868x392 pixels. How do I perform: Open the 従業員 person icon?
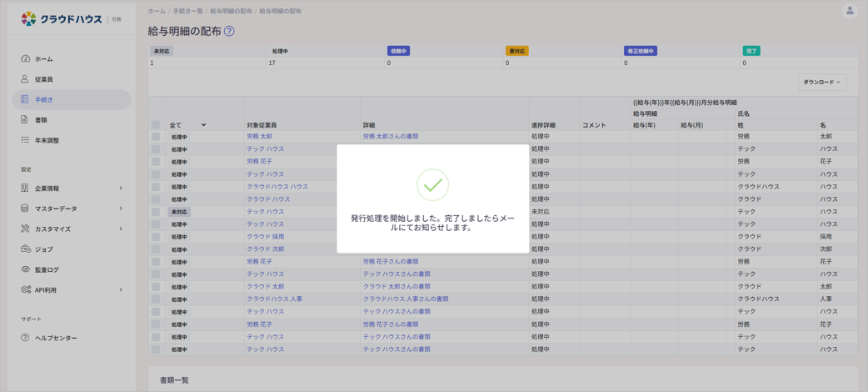[24, 79]
